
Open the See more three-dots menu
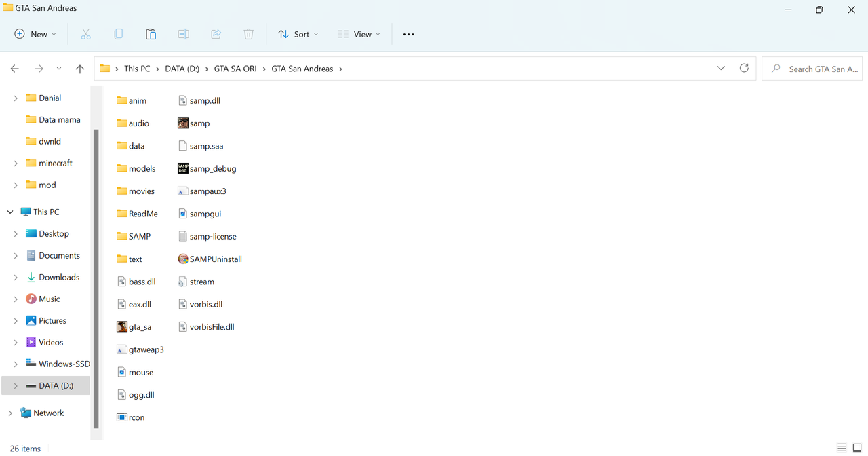pyautogui.click(x=408, y=34)
